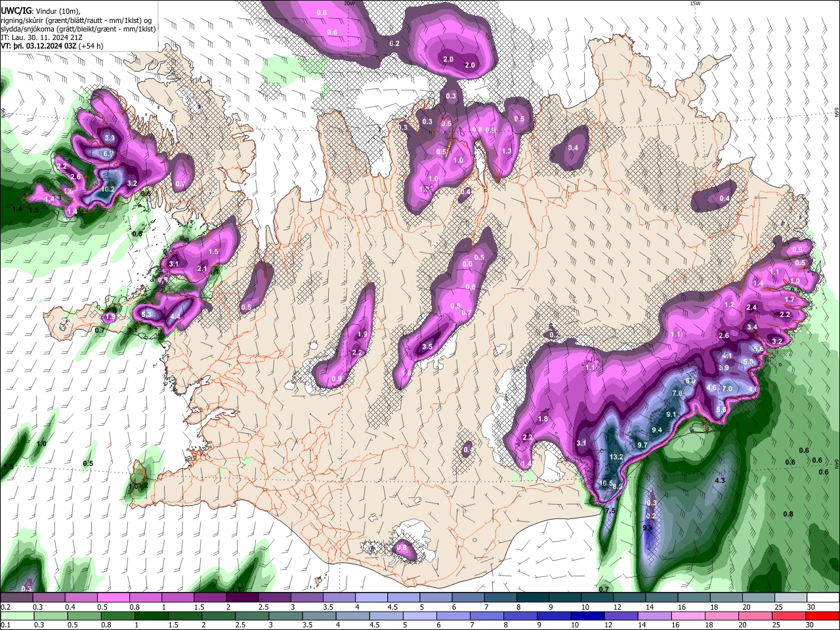
Task: Click the 4.6 value beside the 7.0
Action: [711, 387]
